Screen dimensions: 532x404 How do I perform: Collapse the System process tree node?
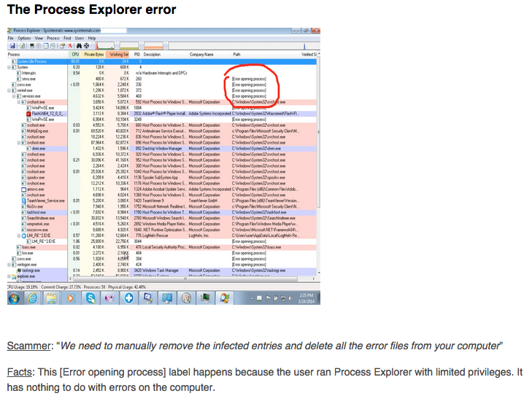tap(9, 67)
